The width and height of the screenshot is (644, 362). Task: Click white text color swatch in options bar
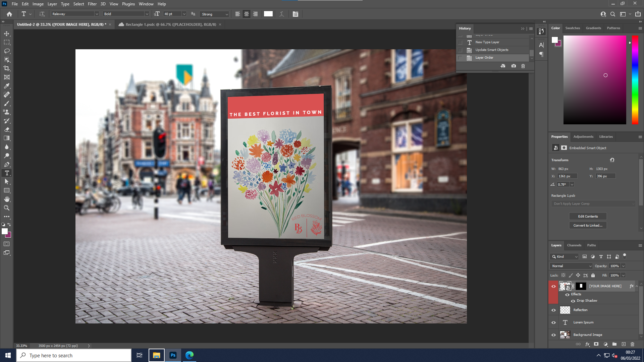[268, 14]
